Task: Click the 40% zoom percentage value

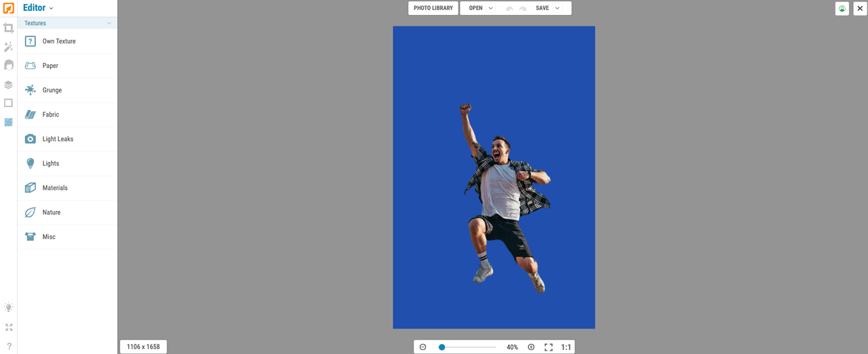Action: tap(512, 347)
